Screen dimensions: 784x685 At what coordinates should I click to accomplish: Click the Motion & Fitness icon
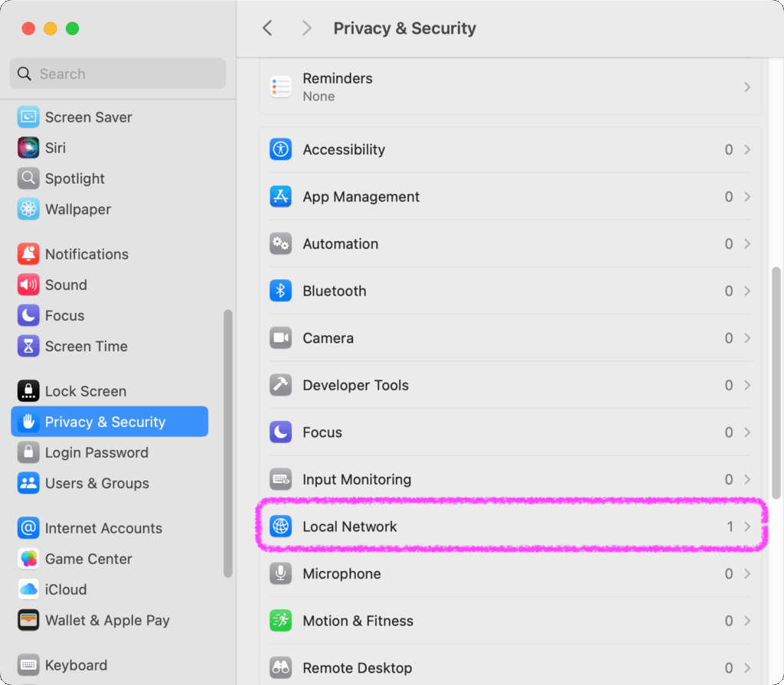[280, 621]
